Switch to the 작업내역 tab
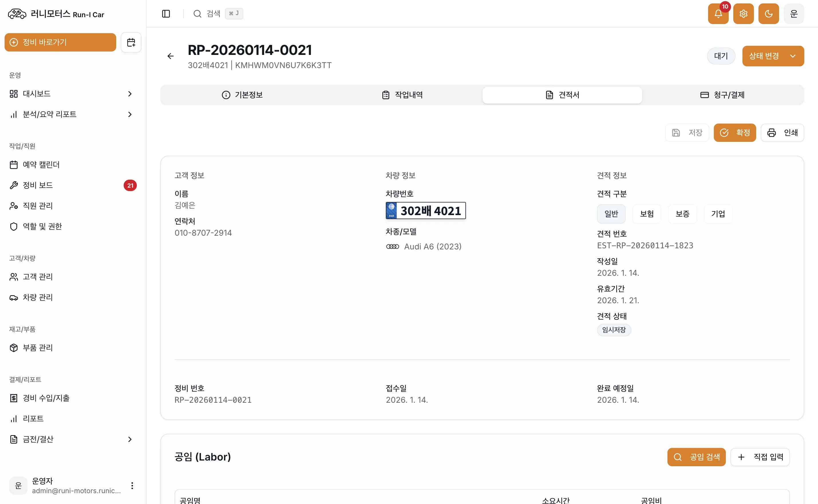This screenshot has width=818, height=504. click(x=402, y=95)
